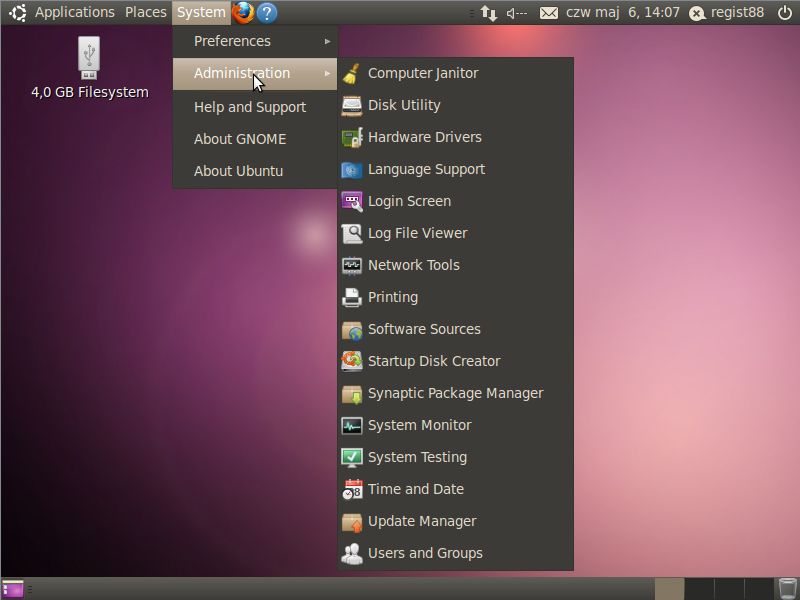Click the Hardware Drivers card icon
This screenshot has height=600, width=800.
(x=352, y=138)
